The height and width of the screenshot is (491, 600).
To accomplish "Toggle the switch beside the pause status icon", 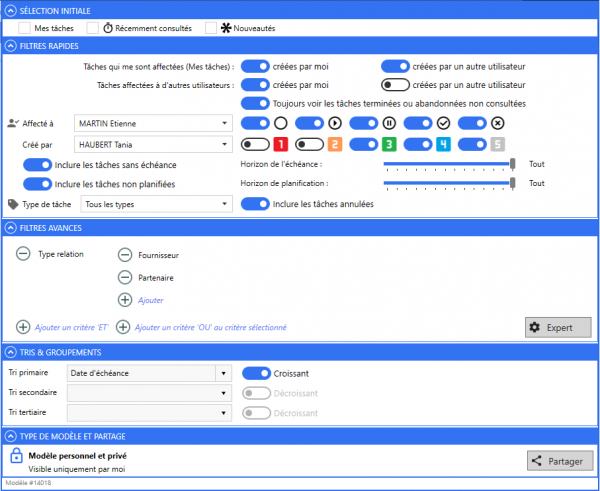I will (364, 123).
